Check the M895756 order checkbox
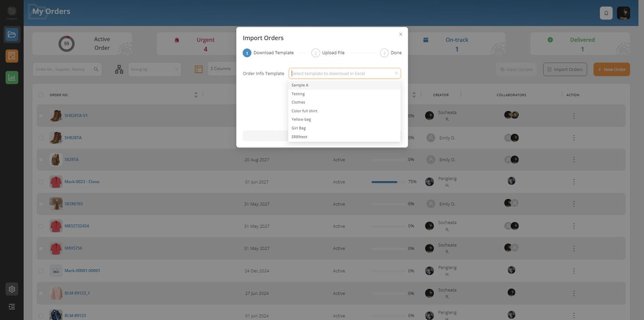644x320 pixels. pyautogui.click(x=41, y=248)
